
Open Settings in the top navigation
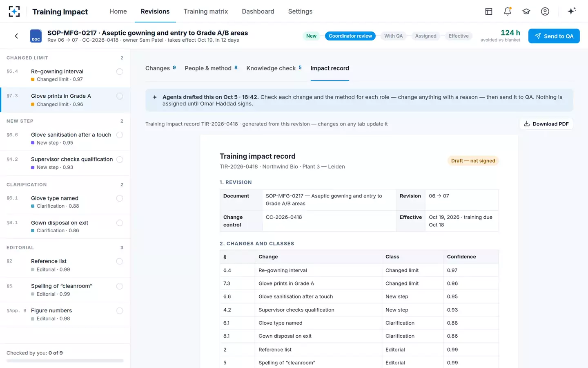point(300,11)
